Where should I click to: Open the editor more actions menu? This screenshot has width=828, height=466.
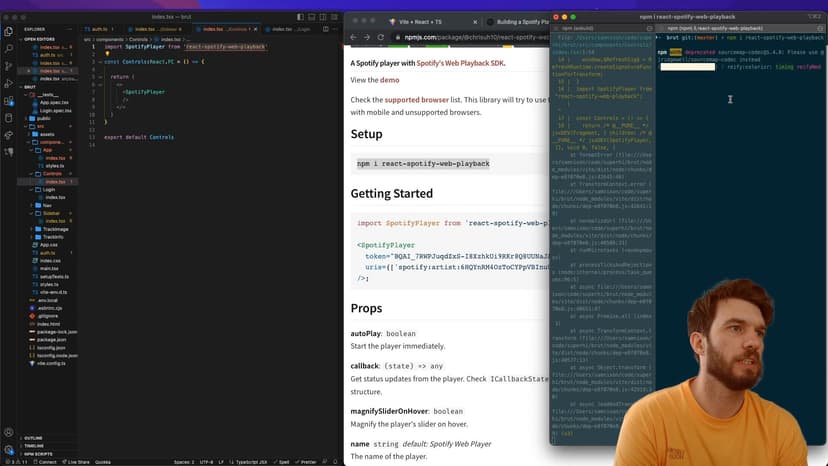(335, 29)
